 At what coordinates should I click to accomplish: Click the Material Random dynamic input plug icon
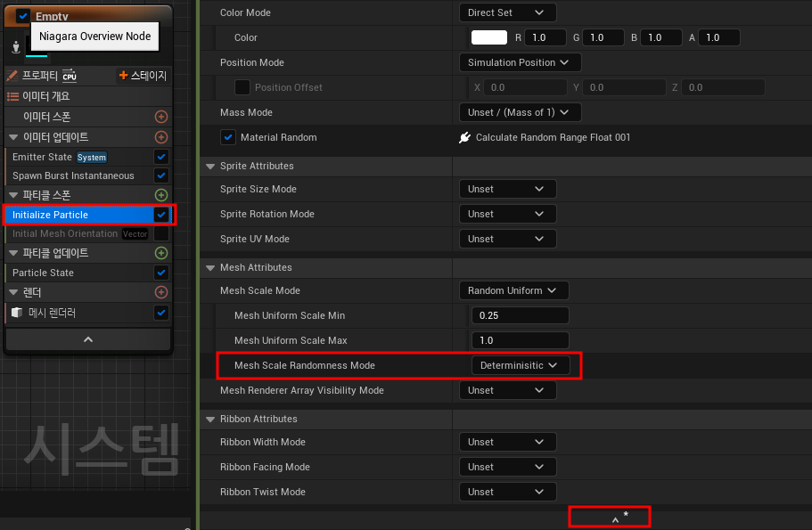(x=464, y=138)
